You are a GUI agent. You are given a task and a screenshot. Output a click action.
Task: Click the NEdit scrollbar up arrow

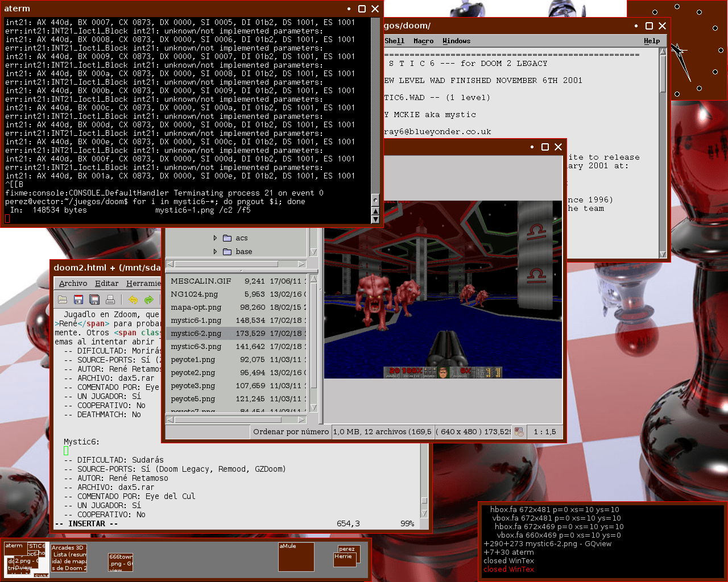pos(663,52)
